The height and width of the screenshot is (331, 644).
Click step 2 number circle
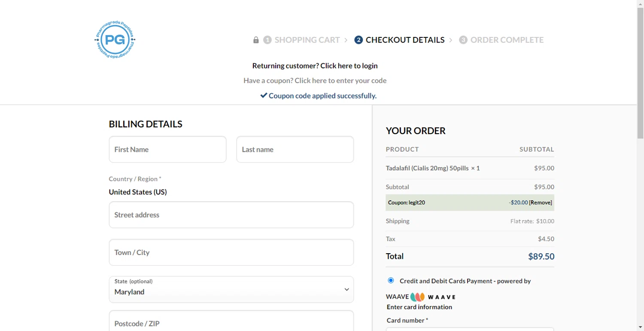point(358,40)
